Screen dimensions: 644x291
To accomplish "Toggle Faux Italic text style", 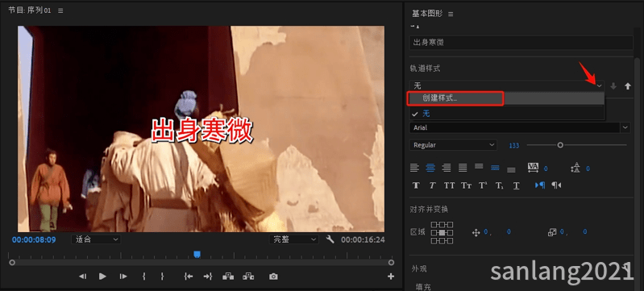I will (432, 185).
